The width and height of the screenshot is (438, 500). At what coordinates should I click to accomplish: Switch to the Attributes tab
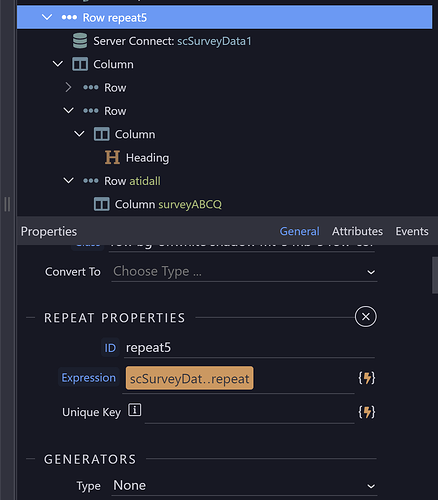[357, 231]
